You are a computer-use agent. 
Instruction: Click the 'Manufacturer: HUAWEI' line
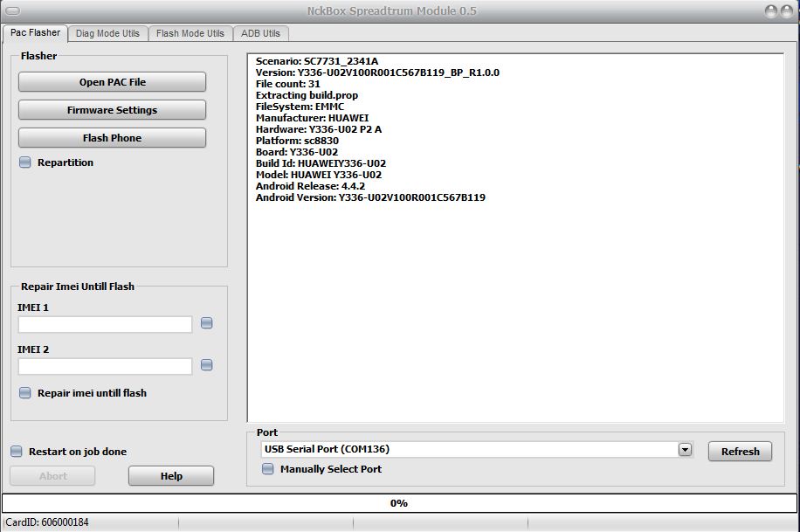click(312, 118)
